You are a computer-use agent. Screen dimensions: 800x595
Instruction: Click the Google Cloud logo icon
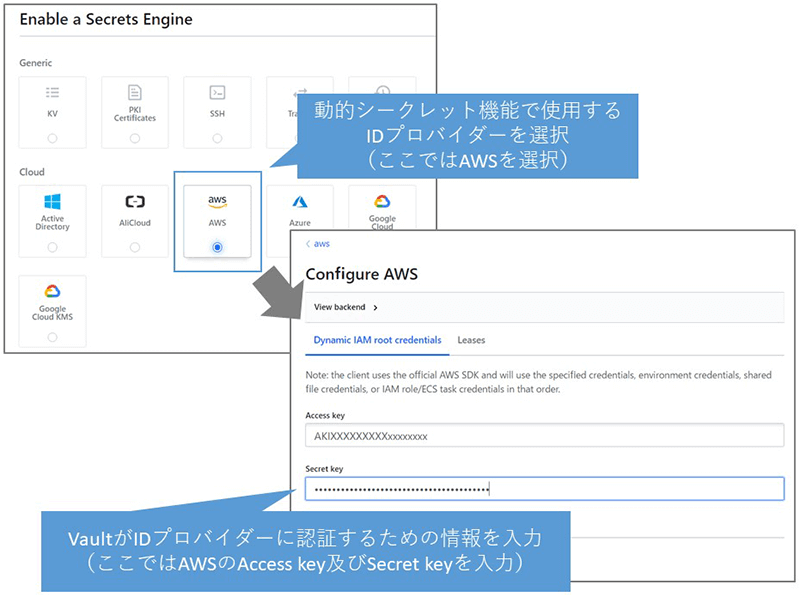pos(382,202)
